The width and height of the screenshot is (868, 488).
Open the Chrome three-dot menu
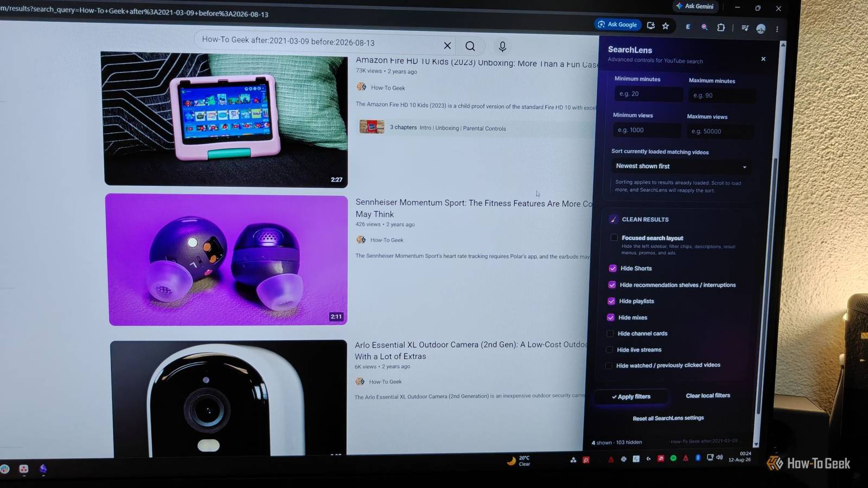click(777, 29)
